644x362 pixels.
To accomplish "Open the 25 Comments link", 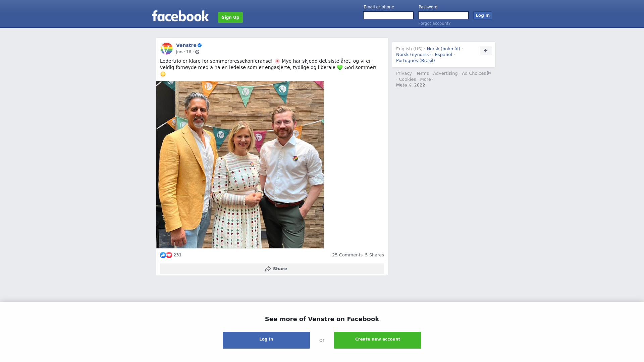I will 347,255.
